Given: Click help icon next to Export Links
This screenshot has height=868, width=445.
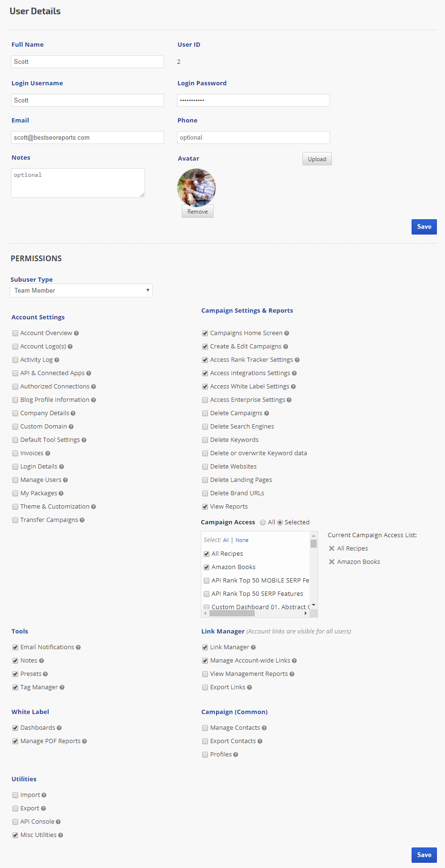Looking at the screenshot, I should 249,687.
